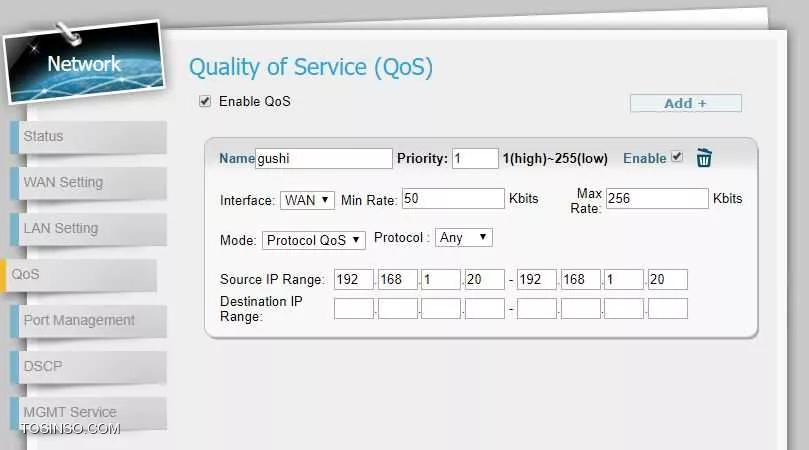This screenshot has width=809, height=450.
Task: Click the Quality of Service (QoS) heading
Action: (x=311, y=68)
